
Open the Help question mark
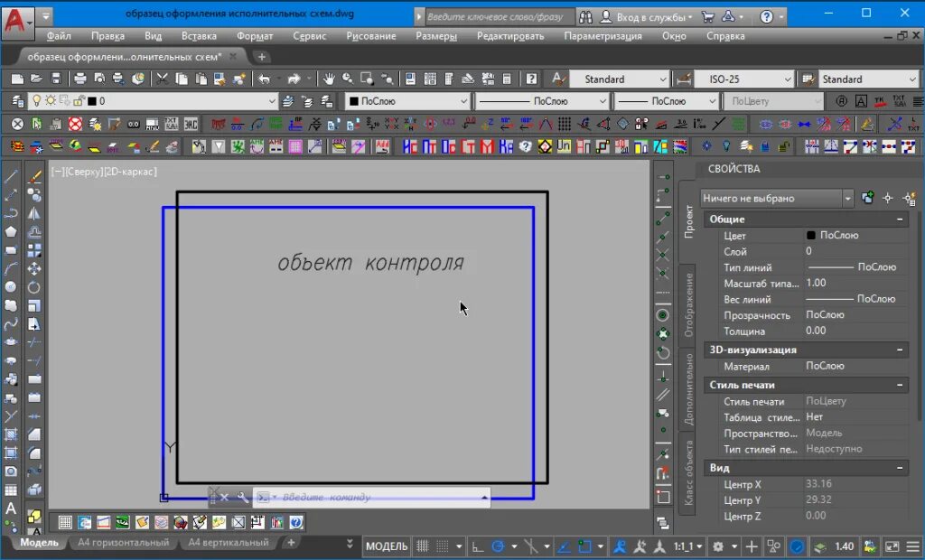[766, 17]
